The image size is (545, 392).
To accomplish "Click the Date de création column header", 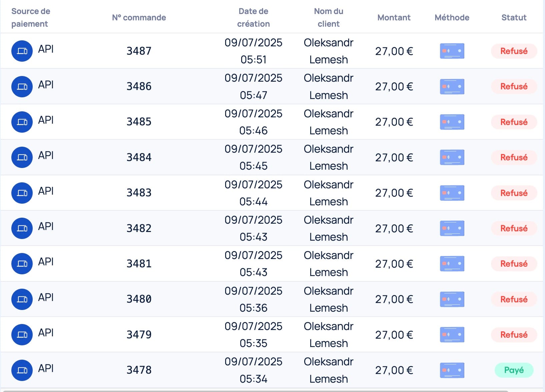I will pos(253,17).
